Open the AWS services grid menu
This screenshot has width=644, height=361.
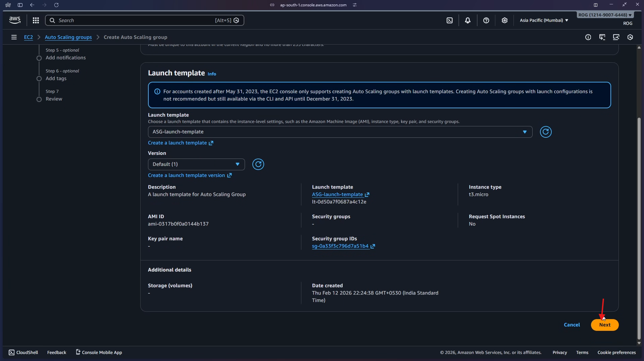(x=36, y=20)
